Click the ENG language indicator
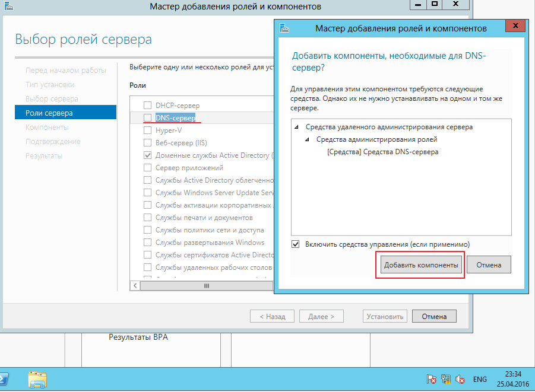The height and width of the screenshot is (392, 535). pos(480,380)
